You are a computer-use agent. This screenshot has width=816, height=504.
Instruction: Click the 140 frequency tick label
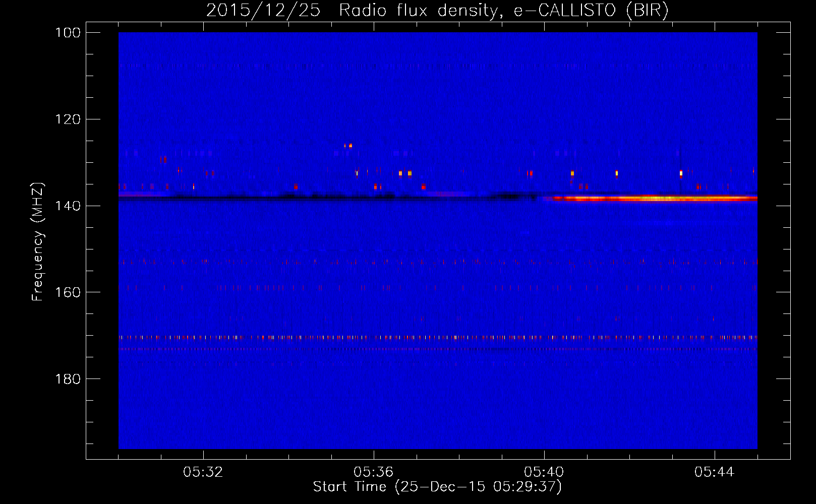pyautogui.click(x=67, y=206)
